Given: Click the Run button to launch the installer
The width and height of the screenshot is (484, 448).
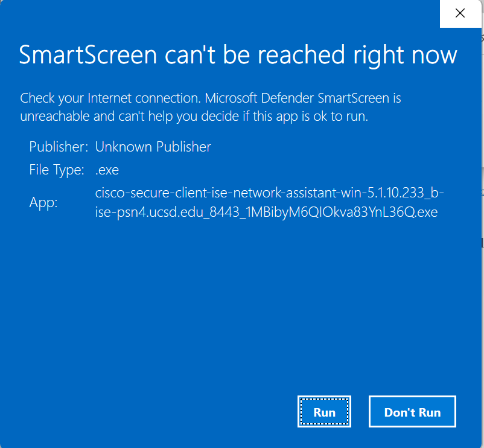Looking at the screenshot, I should click(x=324, y=411).
